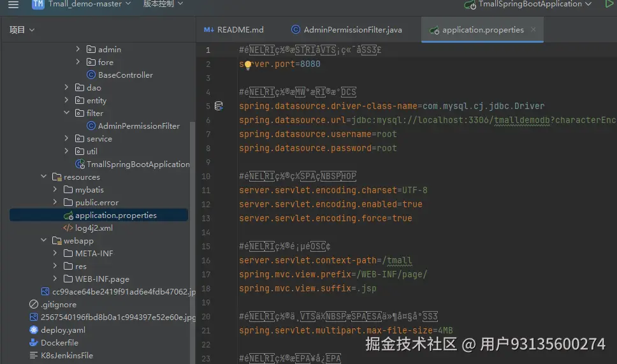
Task: Open the 项目 view selector dropdown
Action: point(22,30)
